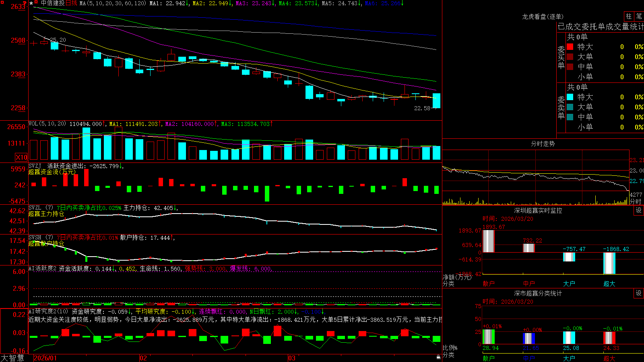Open settings 设 for 深圳超赢实时监控
Image resolution: width=644 pixels, height=362 pixels.
point(639,210)
